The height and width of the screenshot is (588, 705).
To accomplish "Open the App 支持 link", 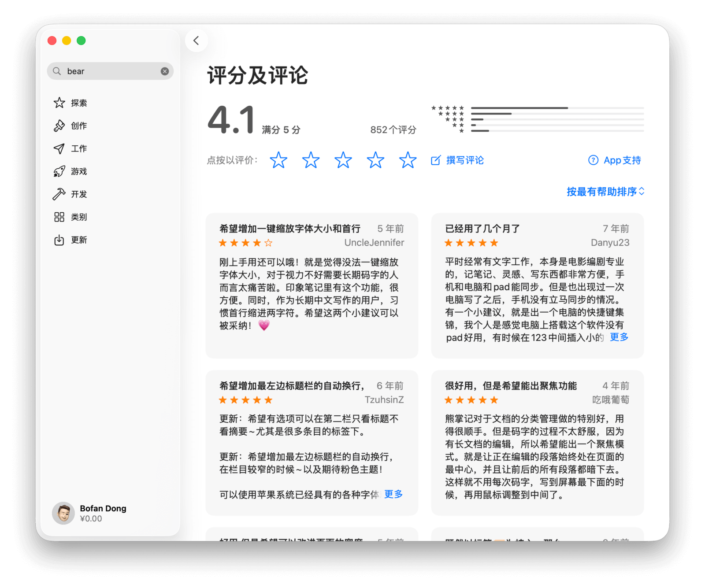I will point(615,160).
